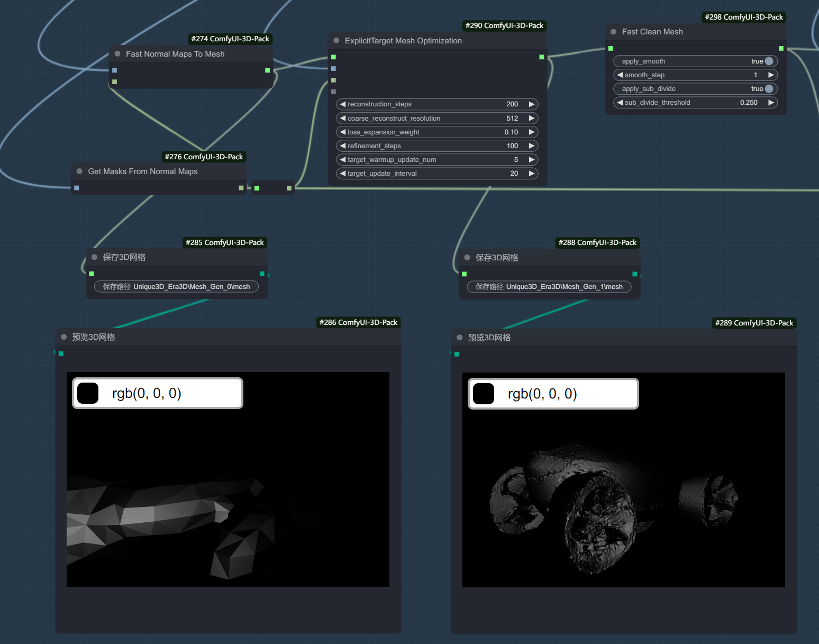Click the #274 ComfyUI-3D-Pack badge
This screenshot has height=644, width=819.
pos(230,39)
